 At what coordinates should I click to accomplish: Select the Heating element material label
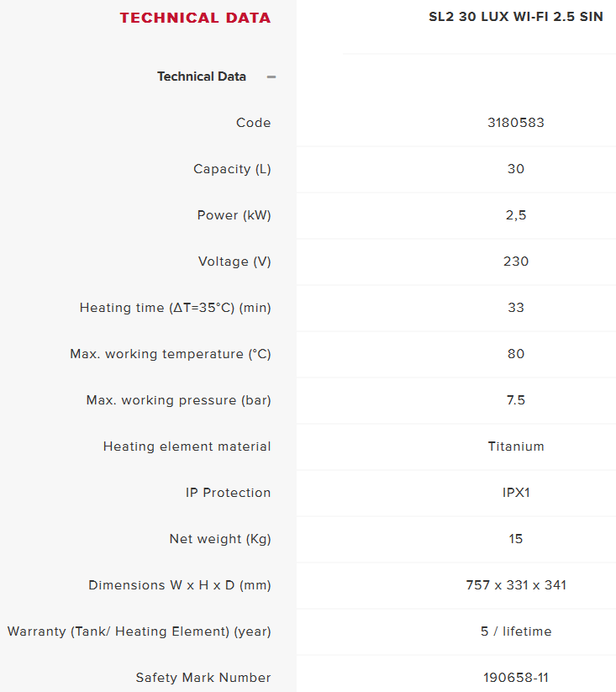pos(187,446)
